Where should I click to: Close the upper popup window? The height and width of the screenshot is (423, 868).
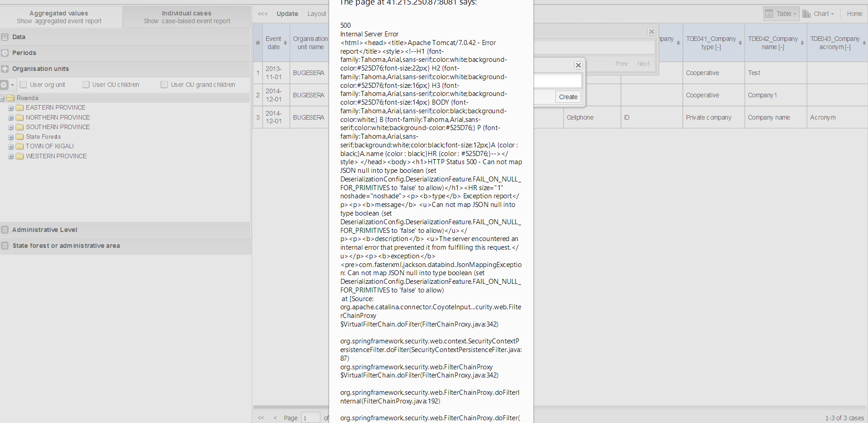[x=651, y=31]
